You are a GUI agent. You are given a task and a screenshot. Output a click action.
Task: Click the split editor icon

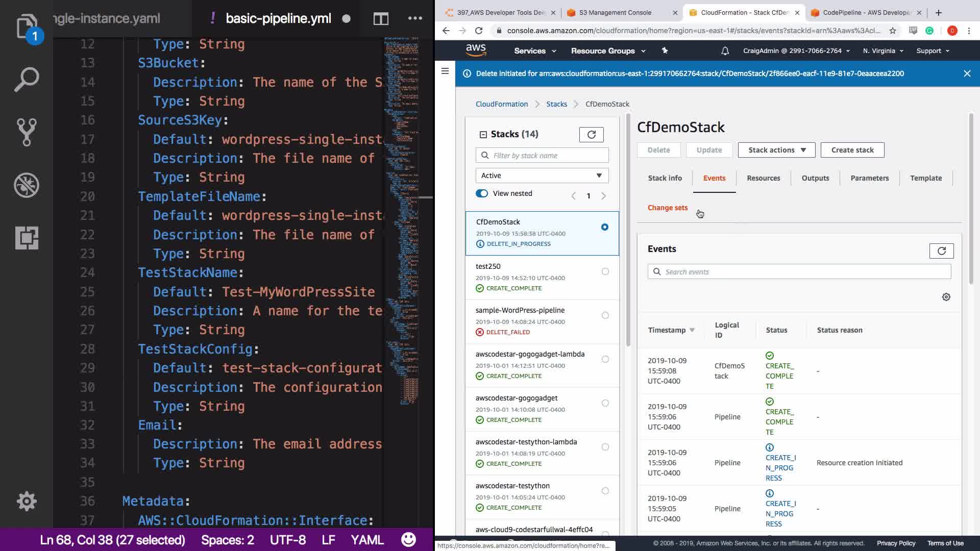pyautogui.click(x=381, y=19)
